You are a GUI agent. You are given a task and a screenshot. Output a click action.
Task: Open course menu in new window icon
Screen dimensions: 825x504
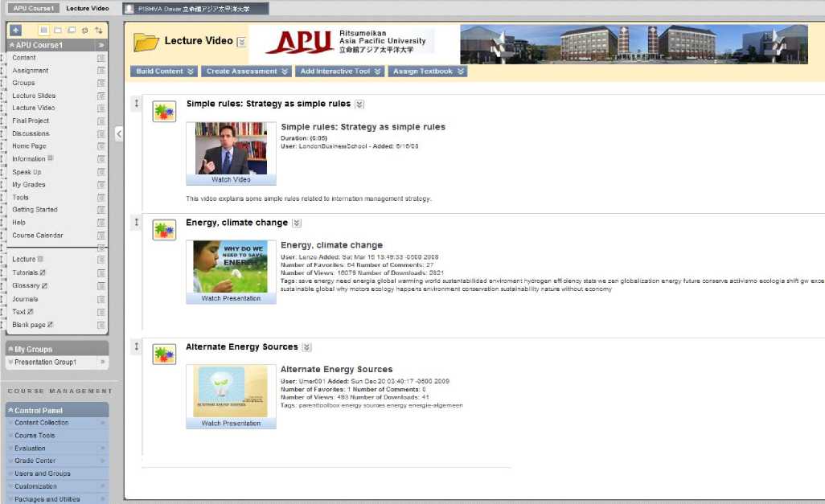pos(72,31)
